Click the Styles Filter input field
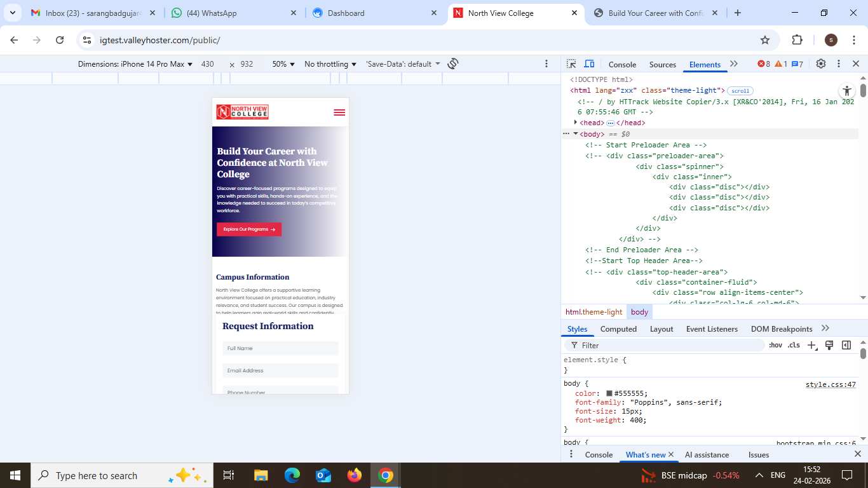 664,345
